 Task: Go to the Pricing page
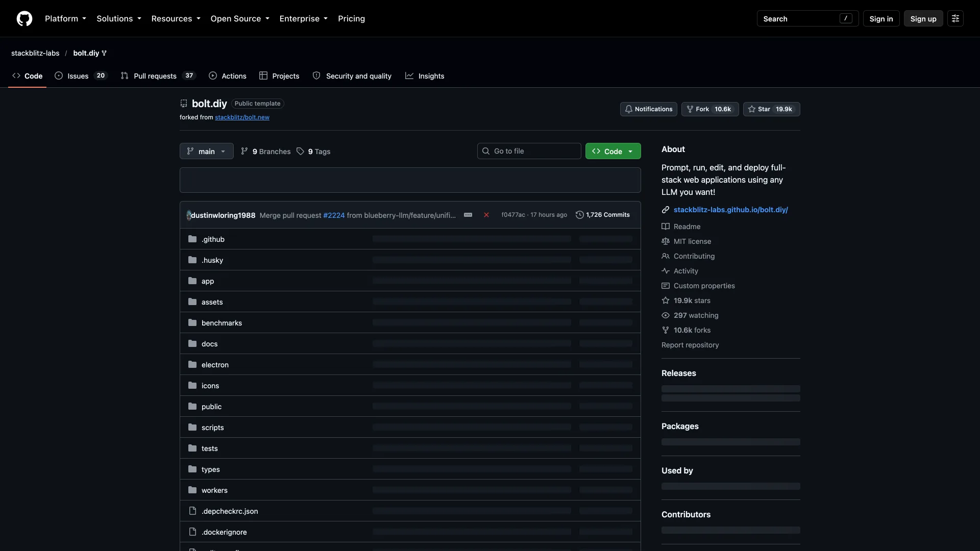[x=351, y=19]
